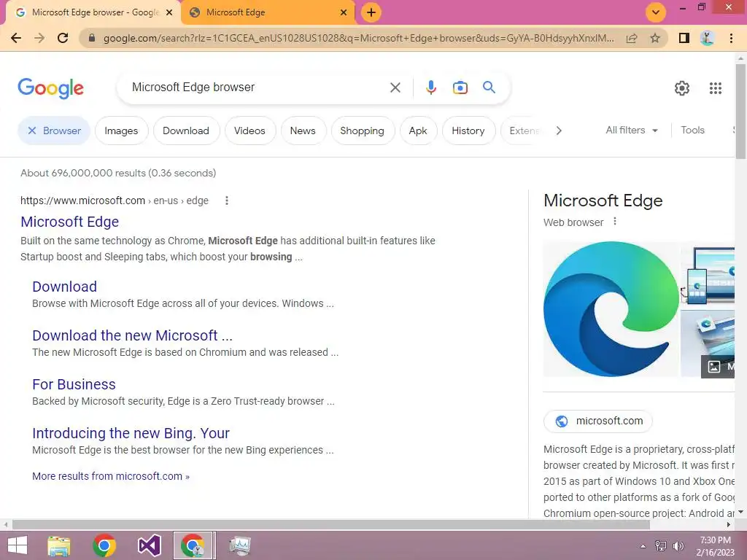Open the For Business sitelink
The image size is (747, 560).
coord(74,384)
